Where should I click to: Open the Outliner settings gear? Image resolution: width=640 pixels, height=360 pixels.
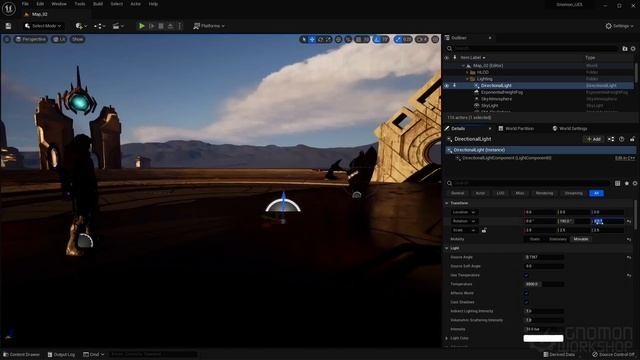pyautogui.click(x=633, y=49)
